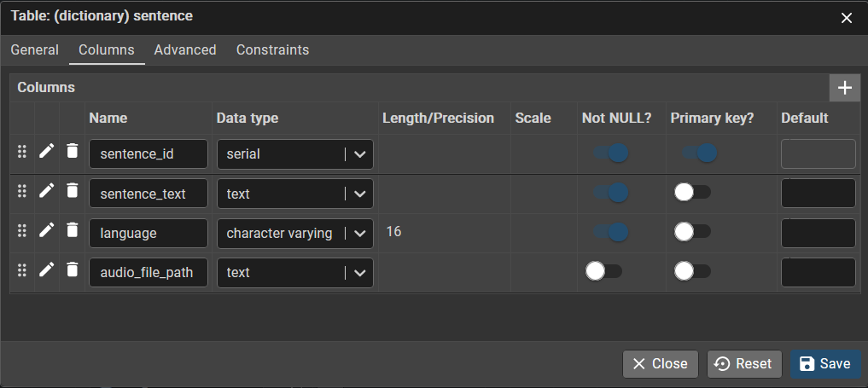868x388 pixels.
Task: Delete the language column row
Action: coord(72,230)
